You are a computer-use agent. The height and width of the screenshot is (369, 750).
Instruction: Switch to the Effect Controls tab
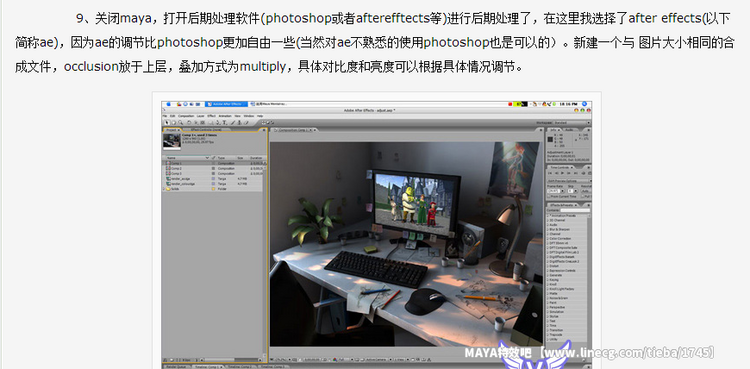(x=206, y=130)
